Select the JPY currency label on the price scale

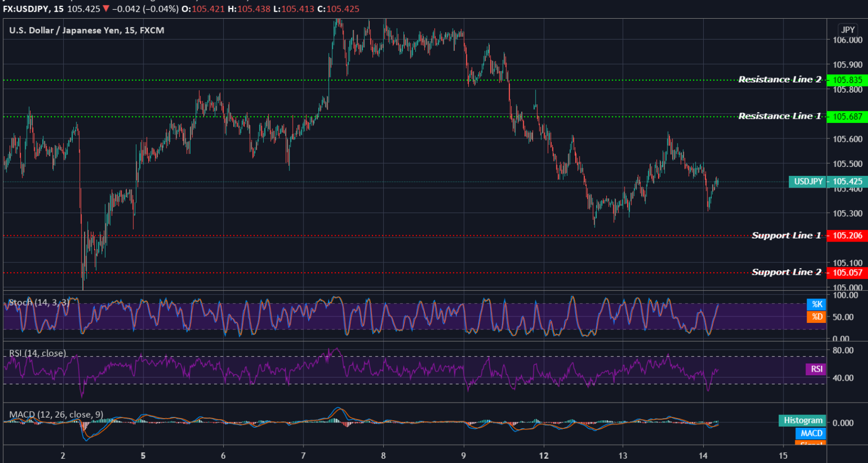click(x=848, y=30)
